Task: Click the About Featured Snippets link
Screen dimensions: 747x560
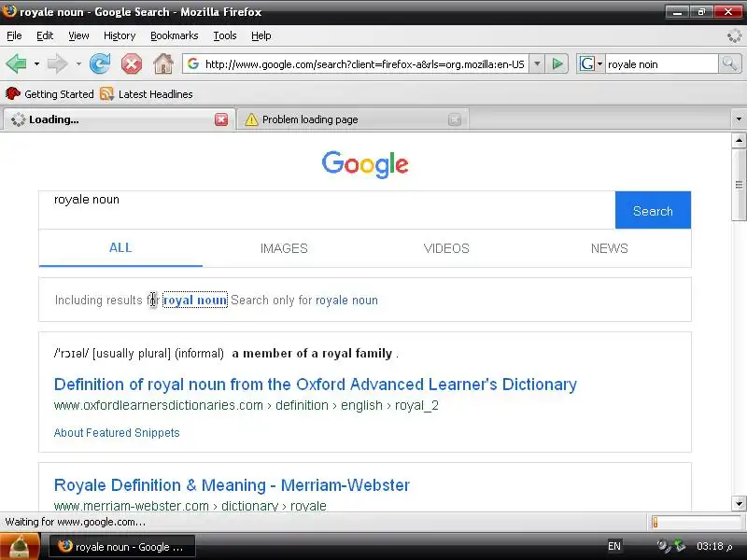Action: [x=117, y=433]
